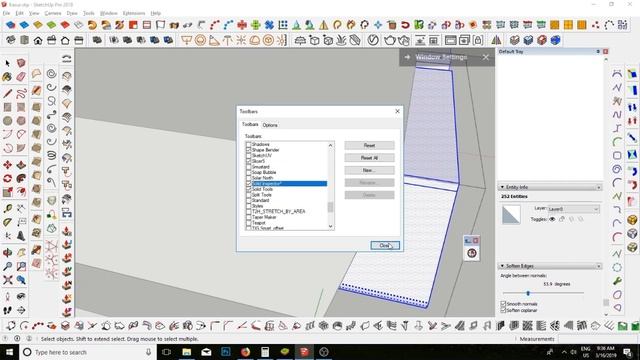640x360 pixels.
Task: Open the Extensions menu
Action: (x=134, y=13)
